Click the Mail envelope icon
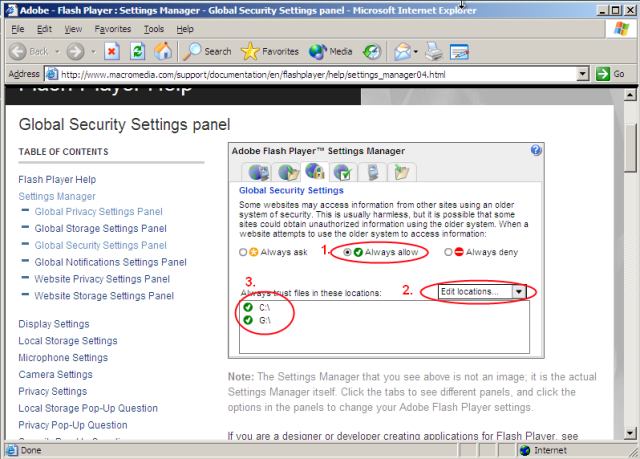640x459 pixels. pyautogui.click(x=402, y=51)
